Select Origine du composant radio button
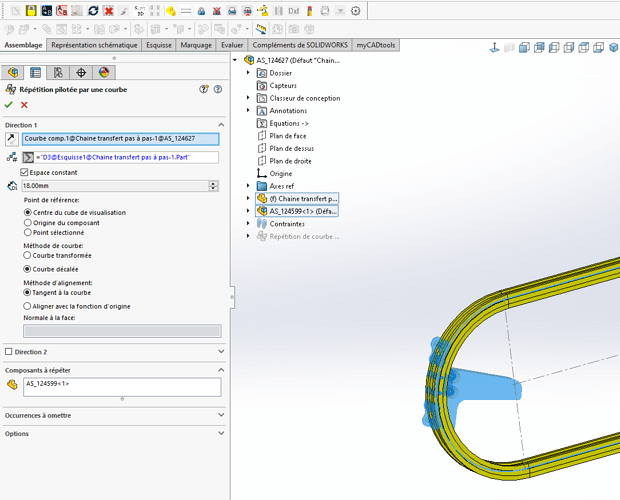This screenshot has height=500, width=620. (28, 223)
